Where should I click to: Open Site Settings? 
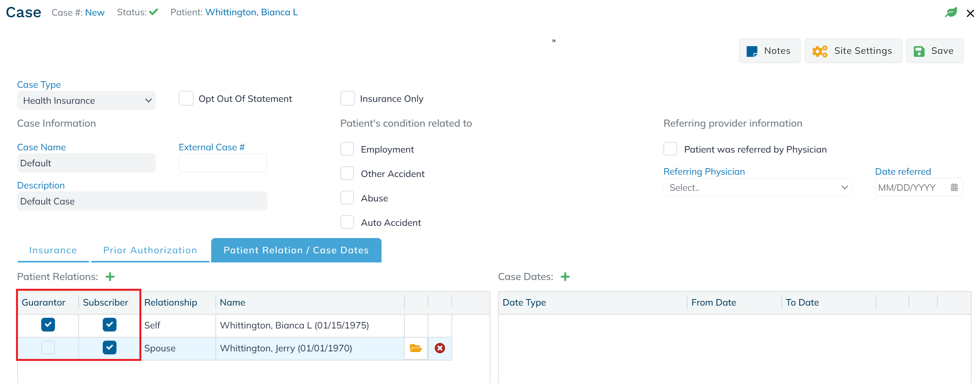[x=853, y=51]
